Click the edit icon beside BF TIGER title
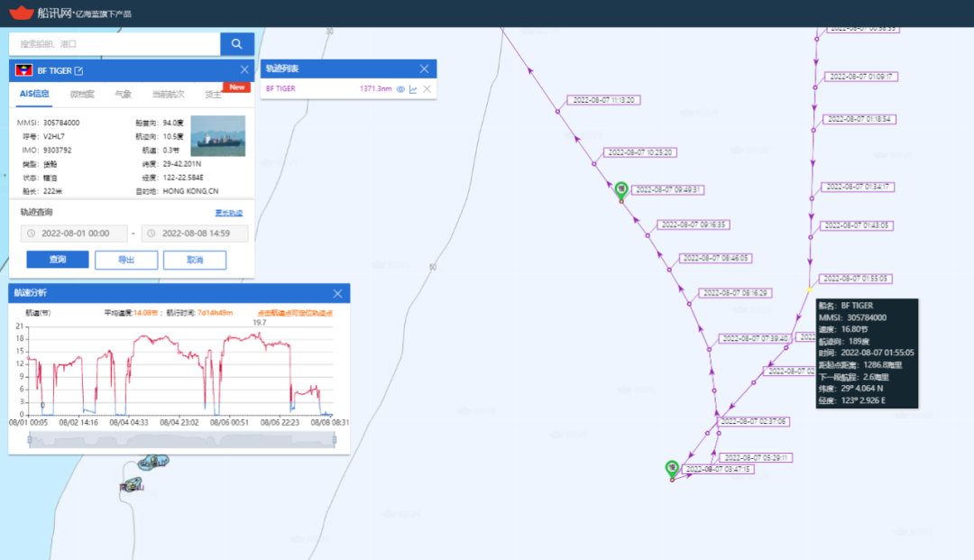This screenshot has width=974, height=560. (x=78, y=71)
